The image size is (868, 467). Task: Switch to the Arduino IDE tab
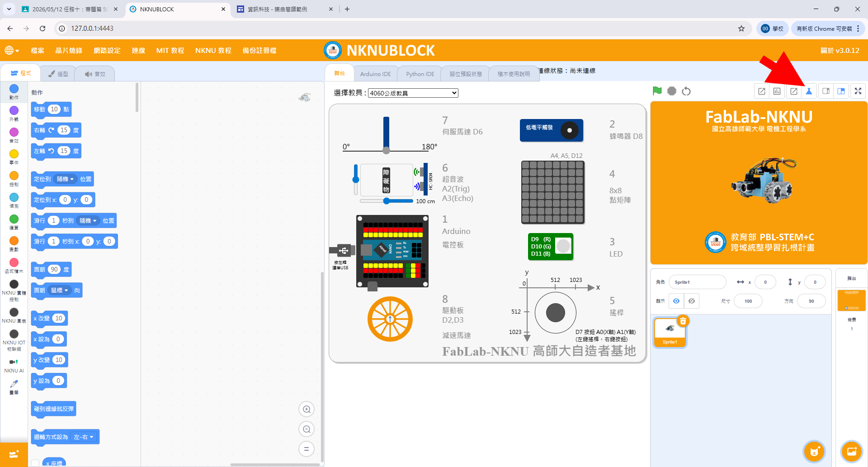coord(375,74)
